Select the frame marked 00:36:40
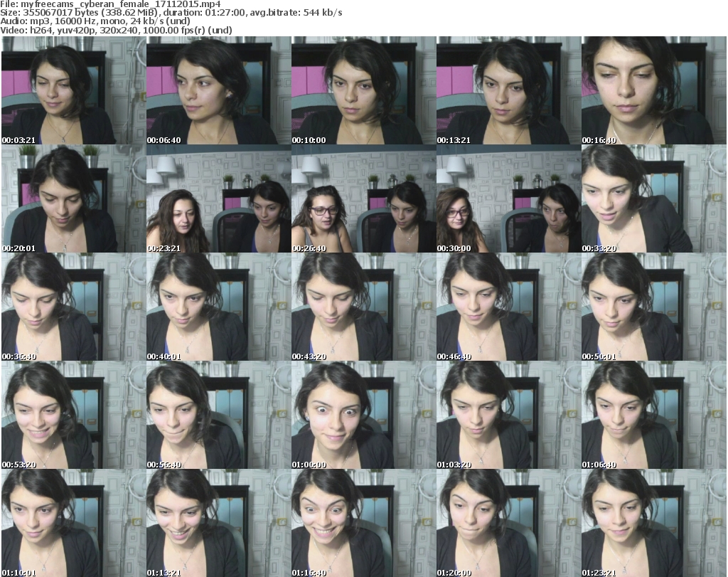 73,307
